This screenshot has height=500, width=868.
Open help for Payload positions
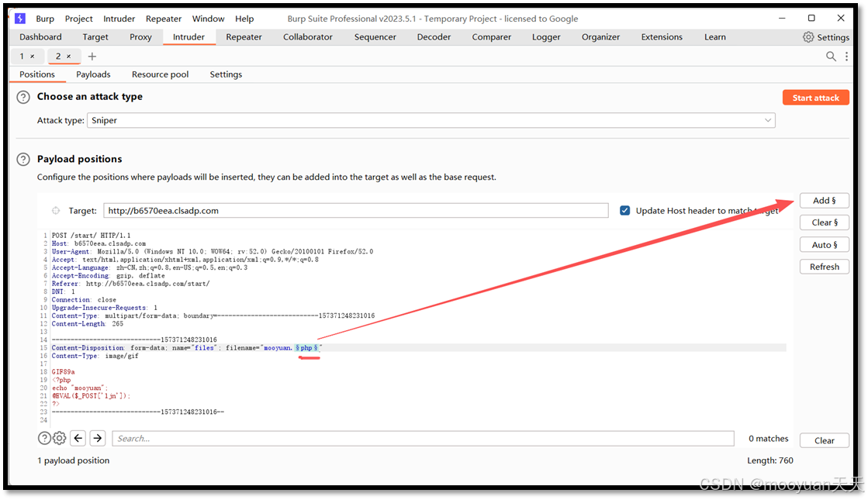[x=23, y=159]
